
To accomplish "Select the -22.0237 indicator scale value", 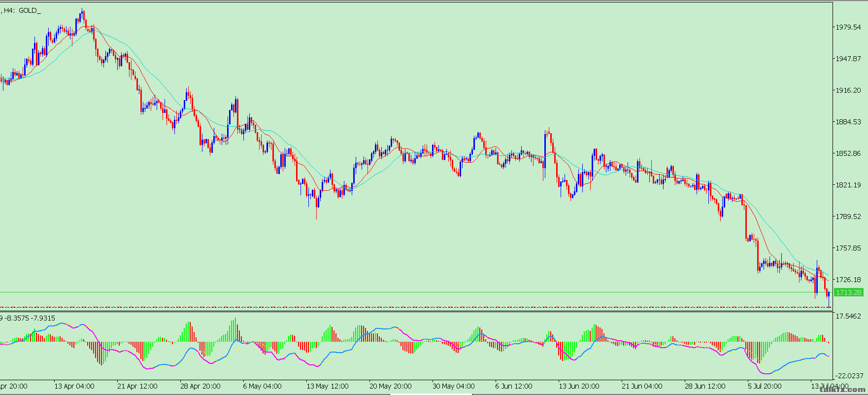I will coord(849,376).
